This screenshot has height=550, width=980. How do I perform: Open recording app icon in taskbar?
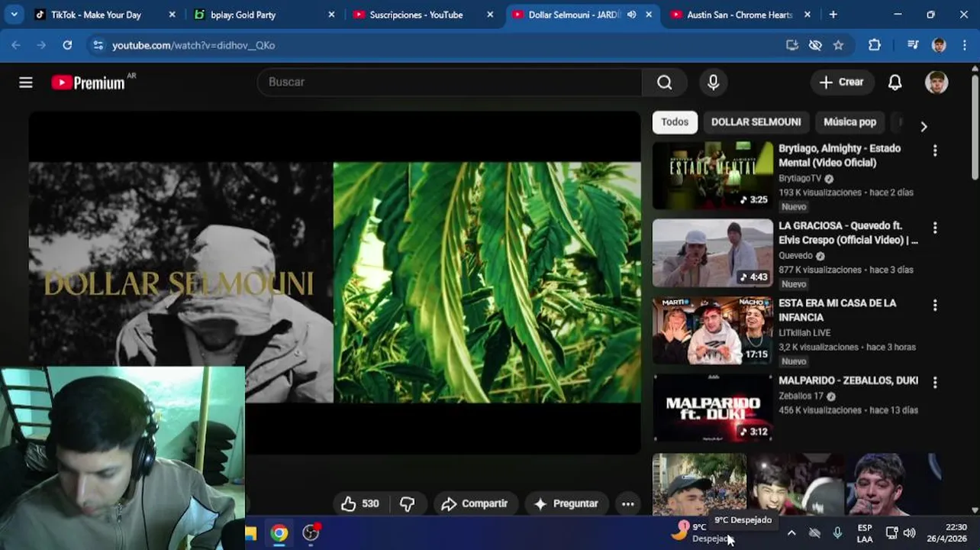[x=311, y=533]
